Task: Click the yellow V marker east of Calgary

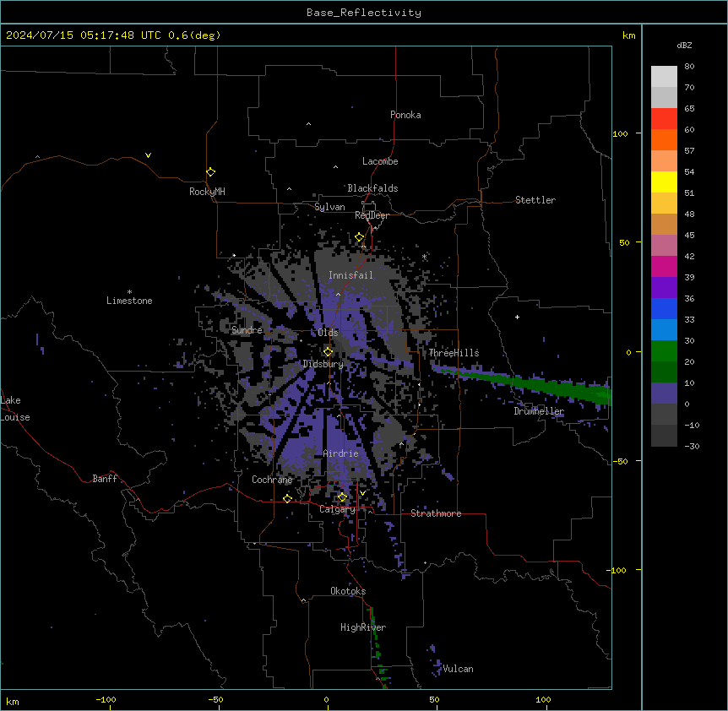Action: click(x=362, y=493)
